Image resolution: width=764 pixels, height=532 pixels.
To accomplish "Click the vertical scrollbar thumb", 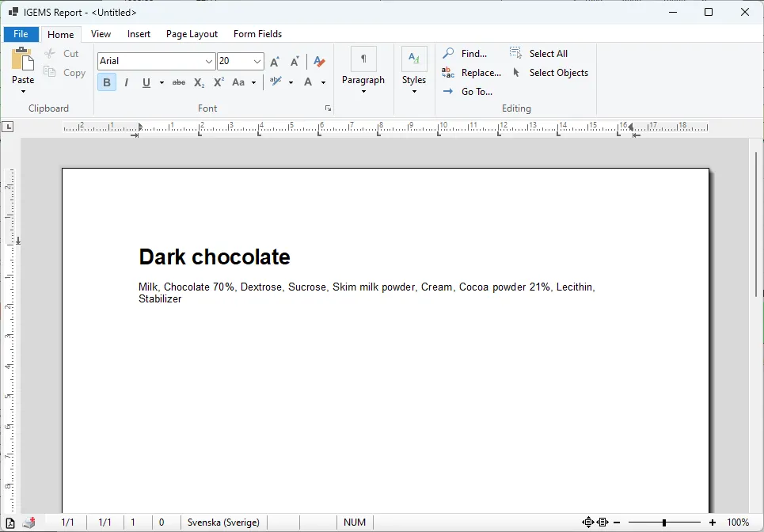I will [x=756, y=224].
